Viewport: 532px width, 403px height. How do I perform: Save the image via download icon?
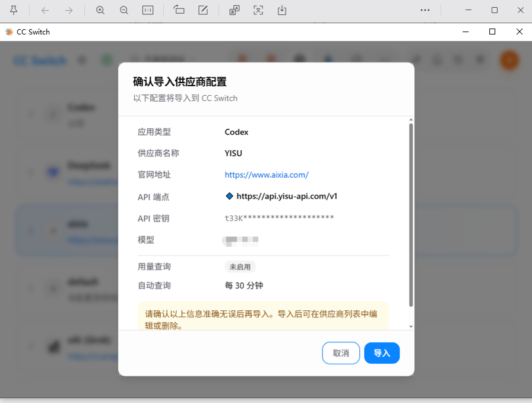pos(282,10)
